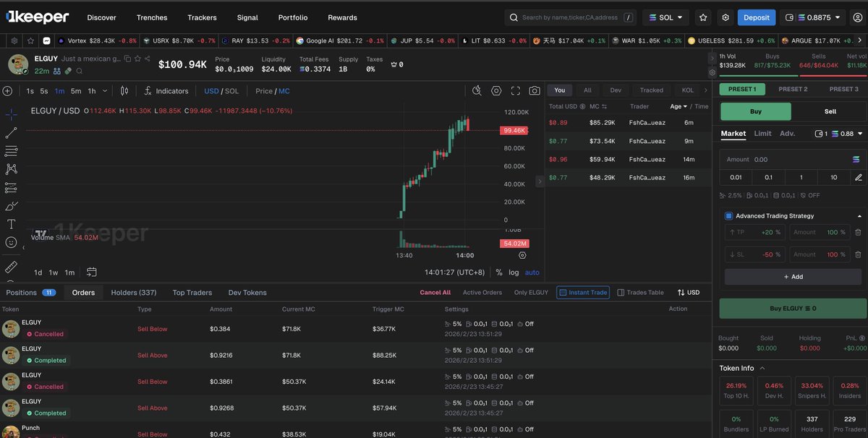Open the SOL chain dropdown
The height and width of the screenshot is (438, 868).
[666, 17]
